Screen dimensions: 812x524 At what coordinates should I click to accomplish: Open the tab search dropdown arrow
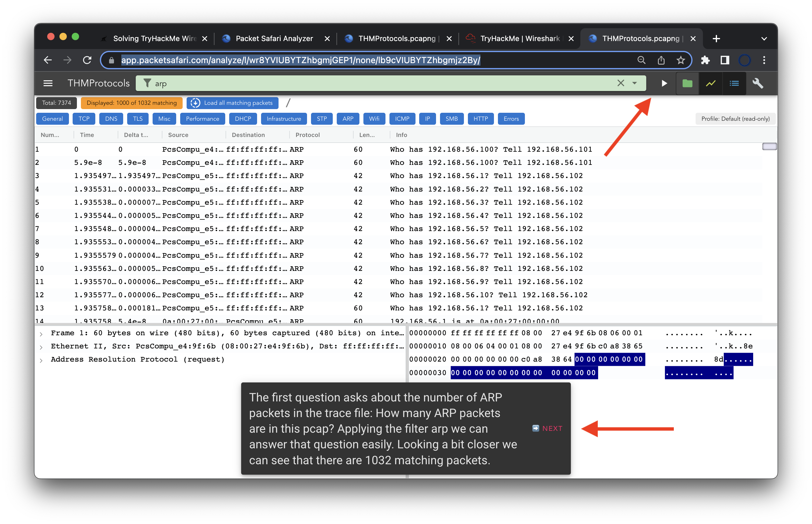pyautogui.click(x=764, y=38)
